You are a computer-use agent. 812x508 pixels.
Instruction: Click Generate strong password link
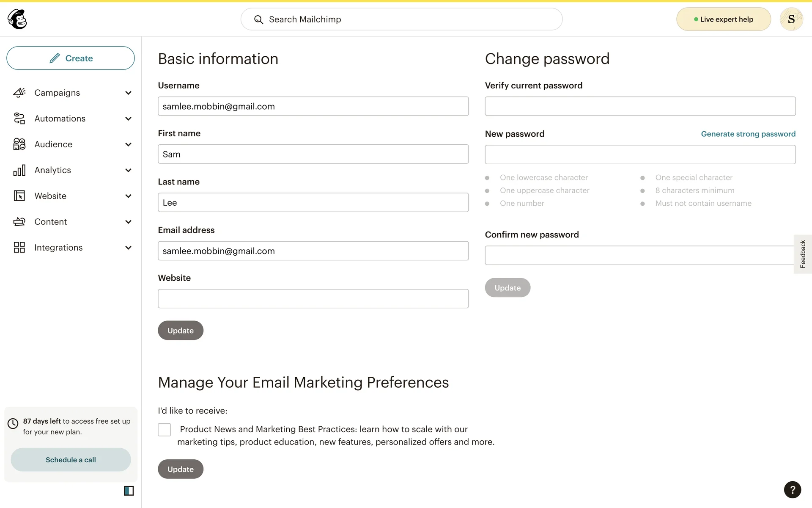748,134
